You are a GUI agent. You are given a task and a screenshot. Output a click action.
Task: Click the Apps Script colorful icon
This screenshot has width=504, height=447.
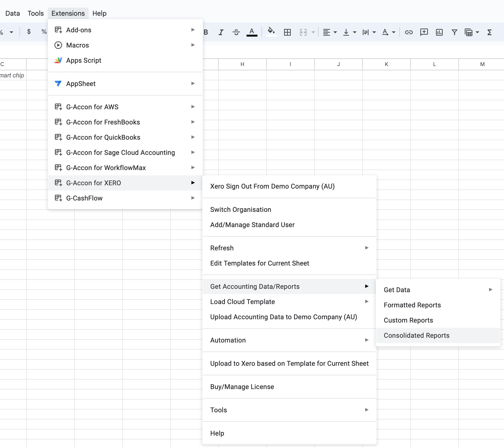(58, 60)
